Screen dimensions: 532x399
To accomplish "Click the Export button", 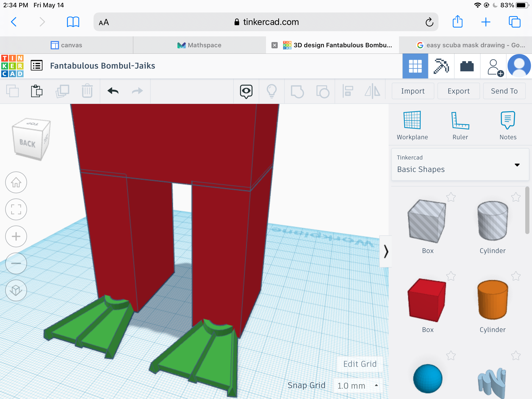I will [458, 91].
